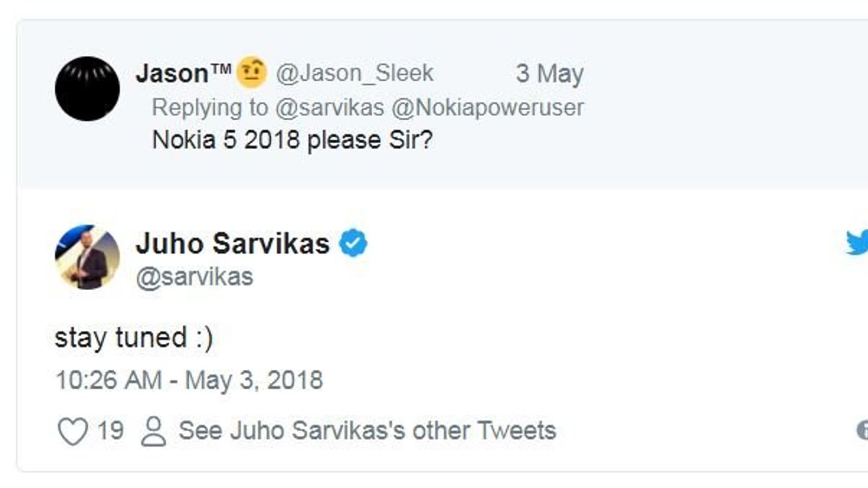This screenshot has width=868, height=488.
Task: Click Juho Sarvikas's profile photo
Action: [x=87, y=257]
